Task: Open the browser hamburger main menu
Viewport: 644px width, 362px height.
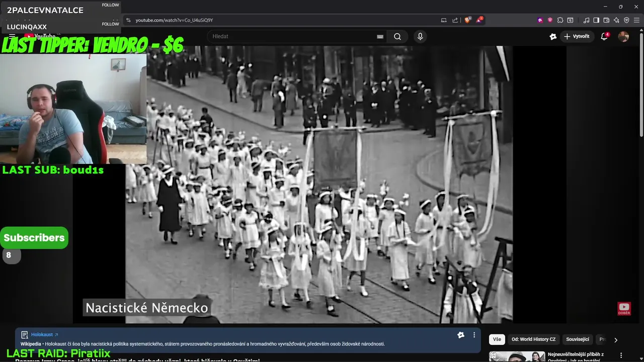Action: [x=636, y=20]
